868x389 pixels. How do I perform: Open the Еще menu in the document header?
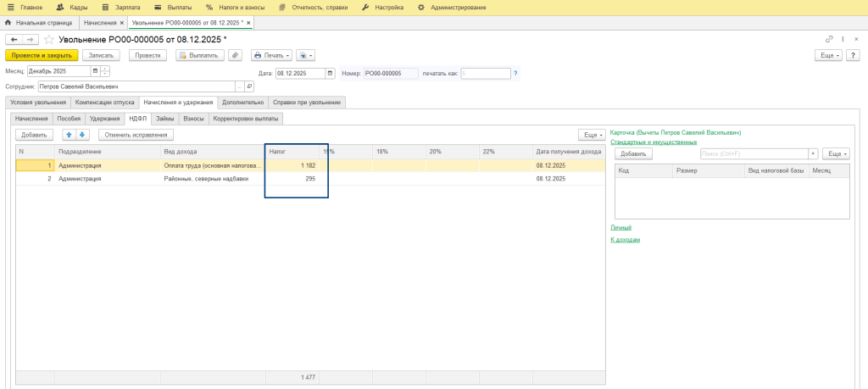coord(828,55)
